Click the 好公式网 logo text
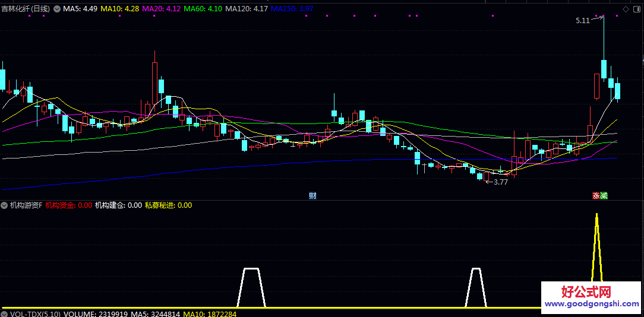The height and width of the screenshot is (317, 644). (x=586, y=291)
